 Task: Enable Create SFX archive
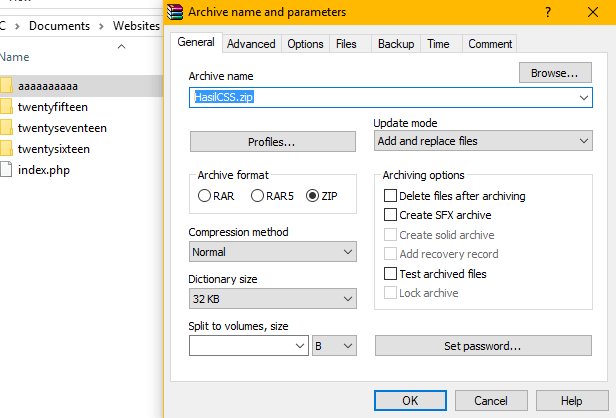point(390,214)
